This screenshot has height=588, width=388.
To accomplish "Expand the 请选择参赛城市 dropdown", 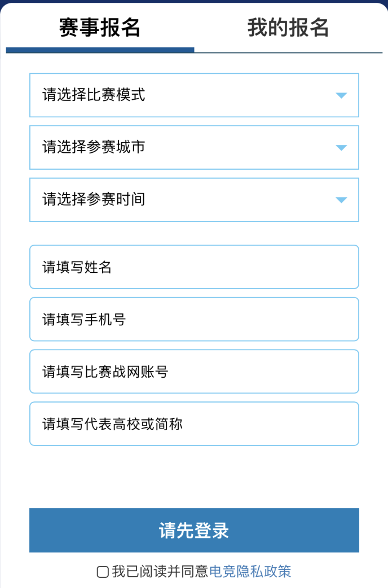I will [194, 148].
